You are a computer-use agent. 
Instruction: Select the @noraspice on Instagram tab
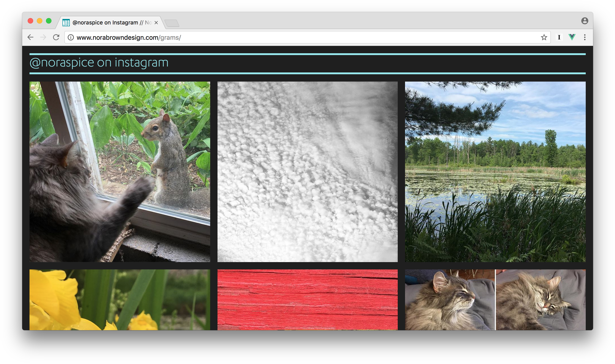coord(110,23)
